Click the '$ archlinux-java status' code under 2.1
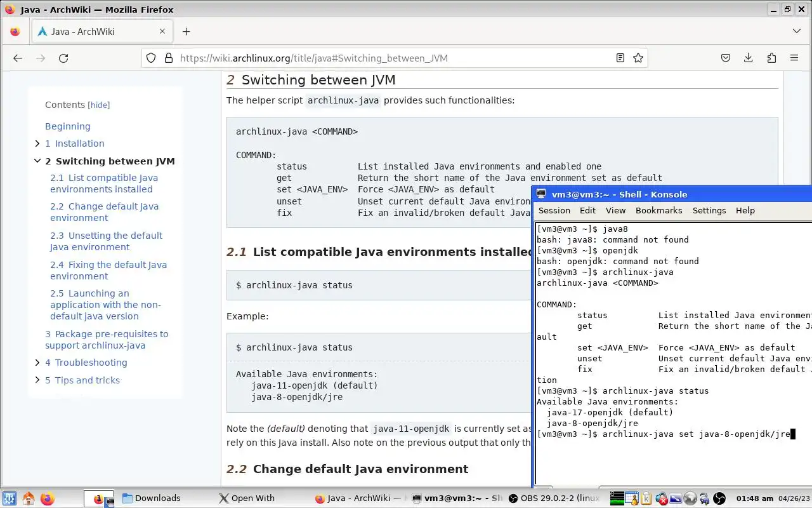 [294, 285]
